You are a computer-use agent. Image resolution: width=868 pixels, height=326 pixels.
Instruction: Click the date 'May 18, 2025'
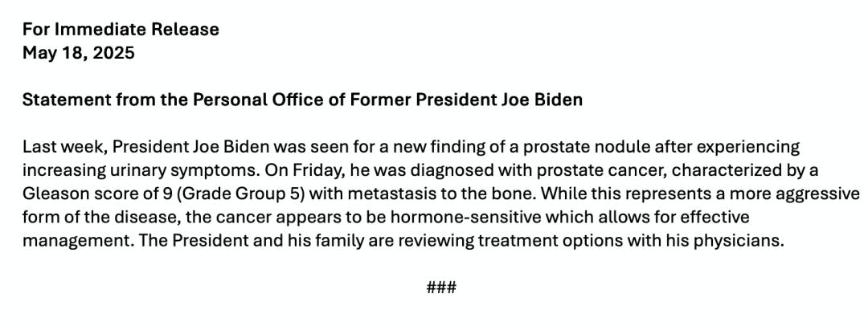click(x=79, y=53)
